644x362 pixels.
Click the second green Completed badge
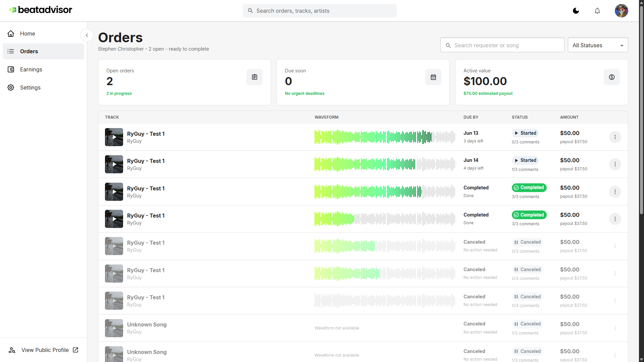click(x=529, y=215)
